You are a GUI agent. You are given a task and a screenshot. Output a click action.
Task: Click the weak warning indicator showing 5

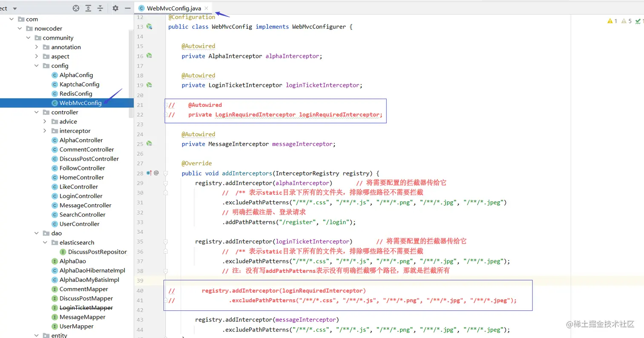point(627,21)
